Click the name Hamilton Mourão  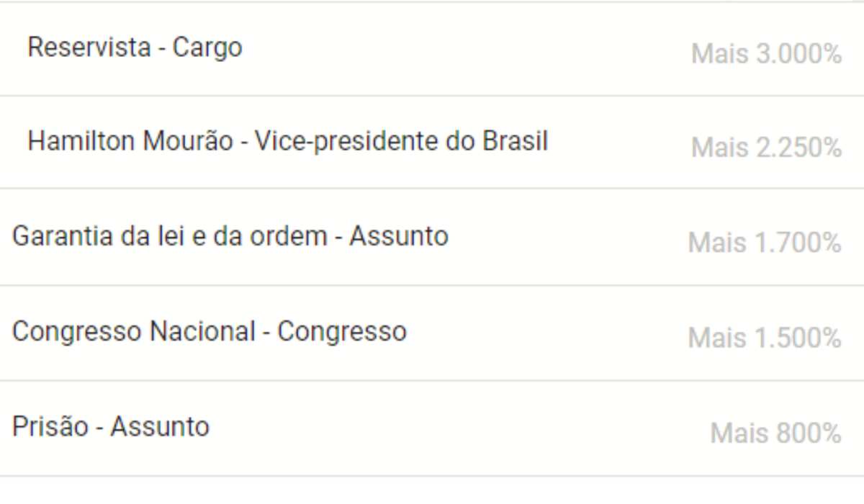(x=130, y=140)
